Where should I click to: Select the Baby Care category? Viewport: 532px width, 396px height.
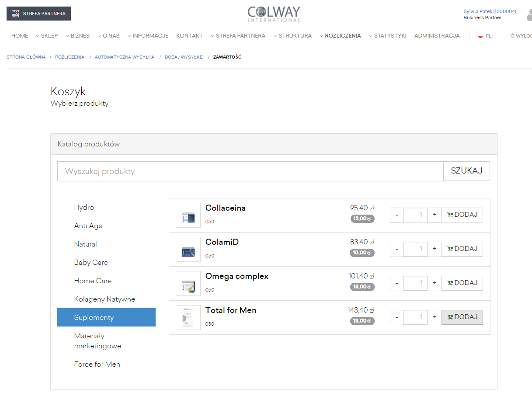tap(106, 263)
